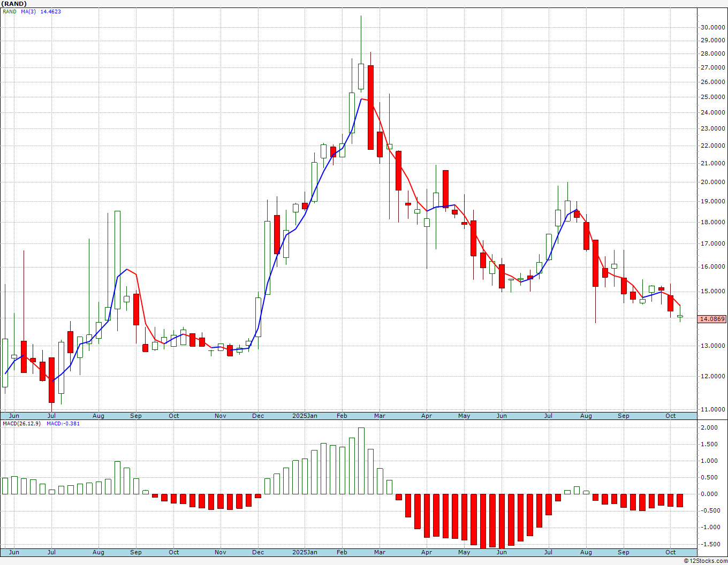Image resolution: width=728 pixels, height=565 pixels.
Task: Select Nov on the MACD date axis
Action: coord(220,552)
